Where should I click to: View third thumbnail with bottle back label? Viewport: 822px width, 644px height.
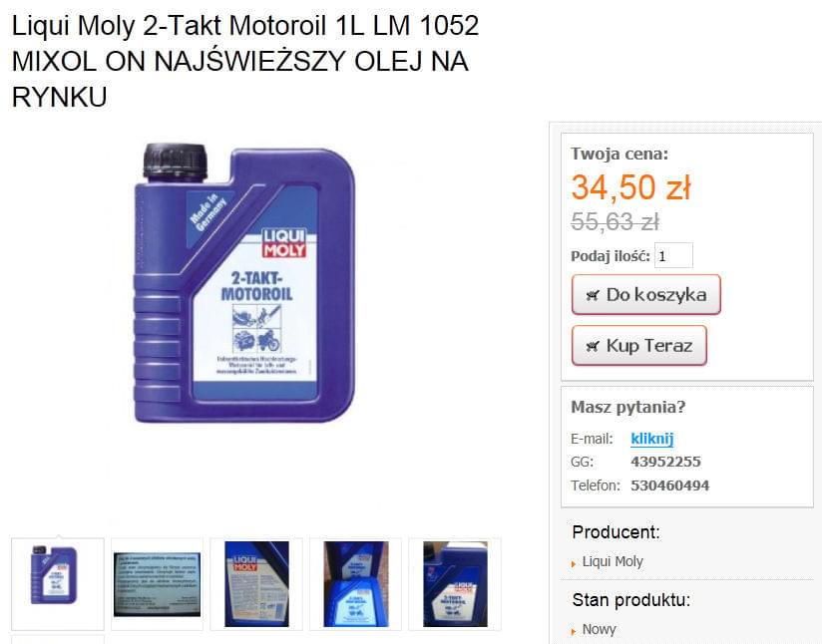256,584
